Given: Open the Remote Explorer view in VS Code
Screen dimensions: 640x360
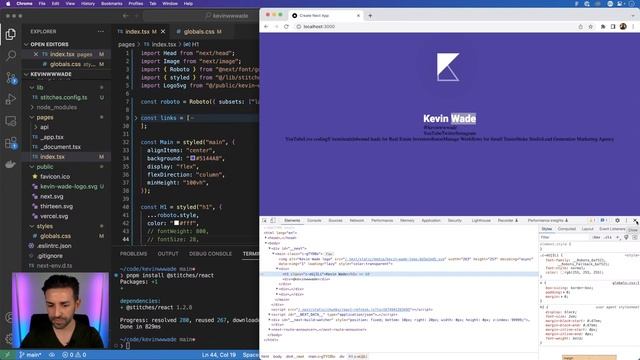Looking at the screenshot, I should point(11,121).
